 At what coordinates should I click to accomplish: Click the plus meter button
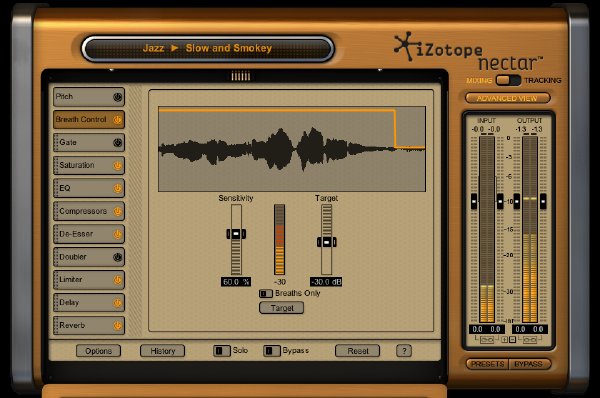tap(505, 339)
